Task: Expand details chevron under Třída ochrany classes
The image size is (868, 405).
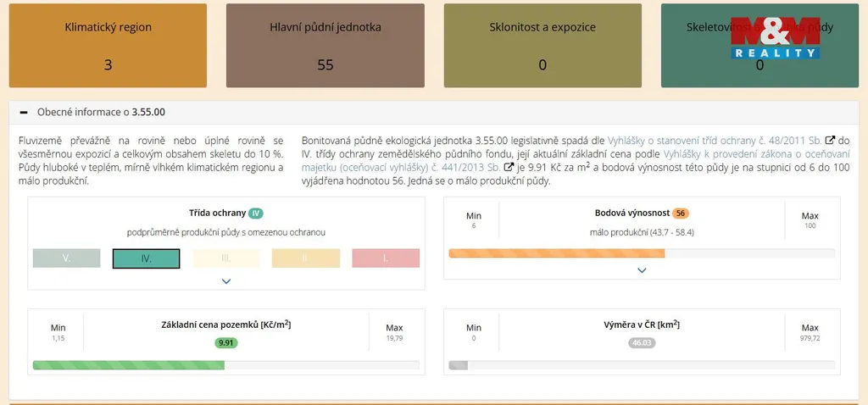Action: point(226,280)
